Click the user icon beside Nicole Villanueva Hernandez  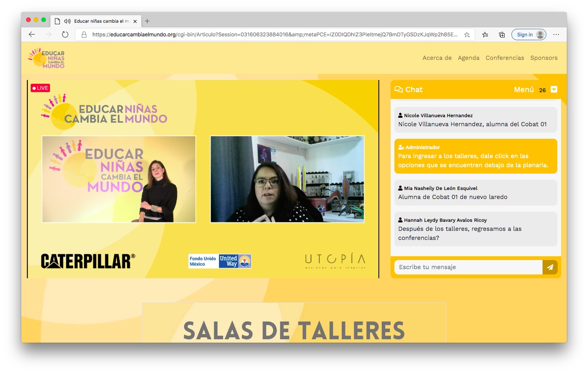400,115
